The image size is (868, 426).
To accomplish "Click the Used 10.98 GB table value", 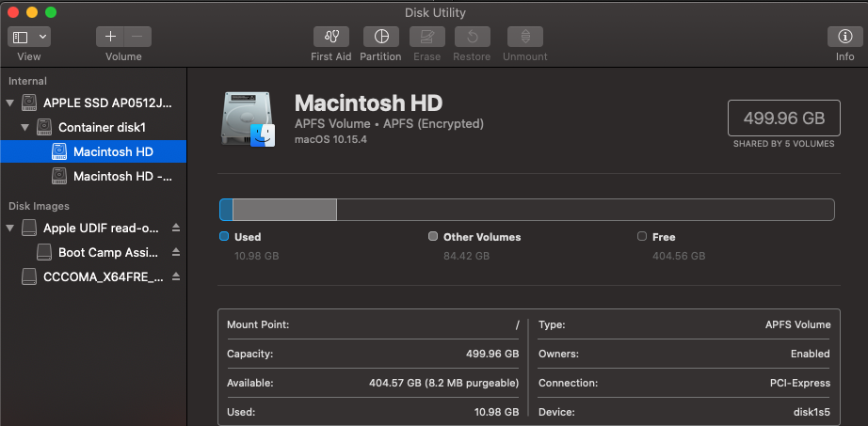I will click(x=496, y=412).
